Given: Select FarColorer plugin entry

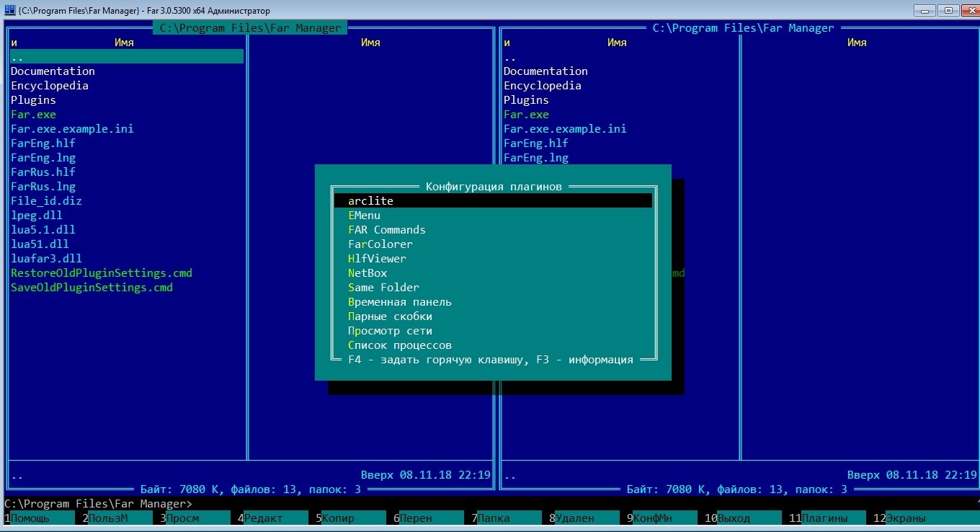Looking at the screenshot, I should click(380, 244).
